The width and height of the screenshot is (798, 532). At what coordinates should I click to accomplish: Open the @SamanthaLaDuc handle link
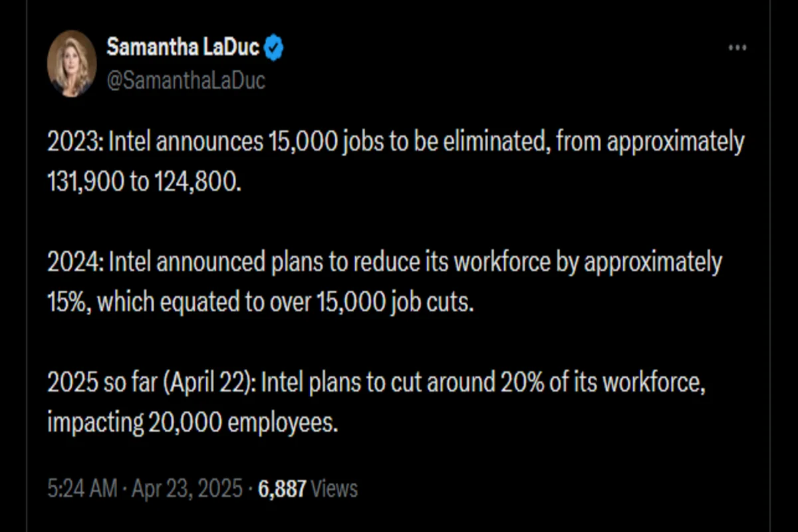[x=186, y=80]
